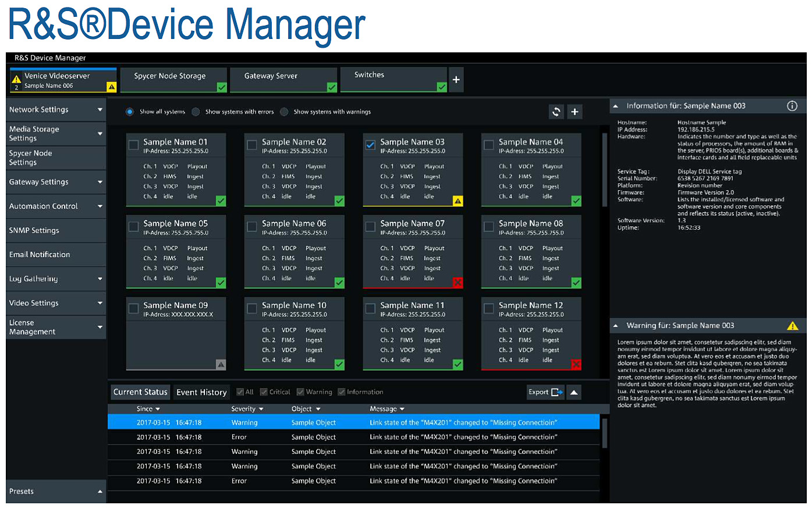Viewport: 812px width, 512px height.
Task: Click green status badge on Sample Name 06
Action: pyautogui.click(x=339, y=283)
